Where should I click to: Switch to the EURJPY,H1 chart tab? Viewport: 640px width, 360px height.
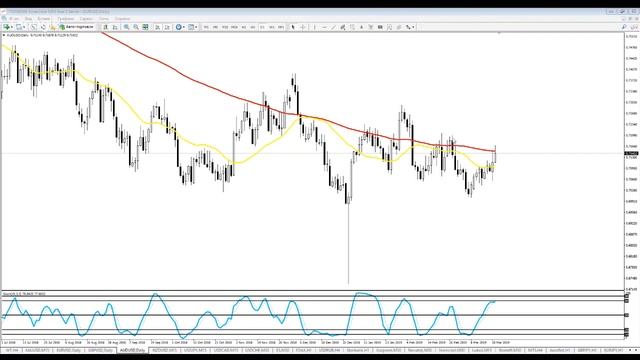coord(613,350)
